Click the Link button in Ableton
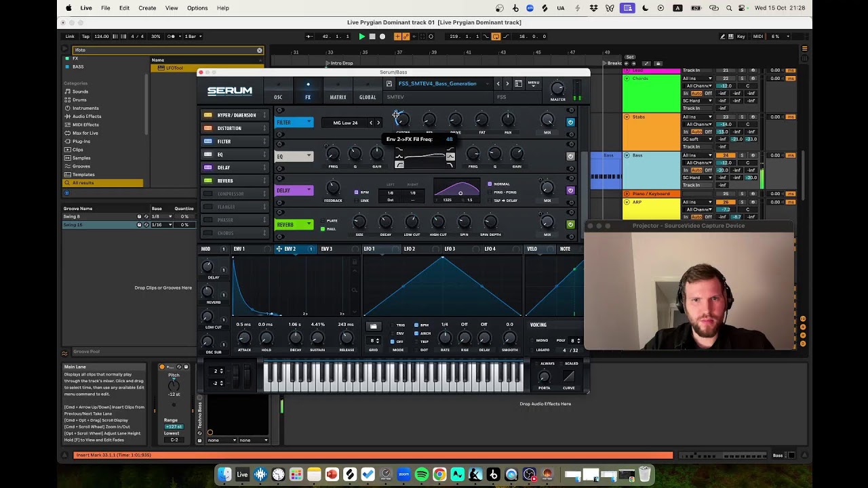 pyautogui.click(x=70, y=37)
